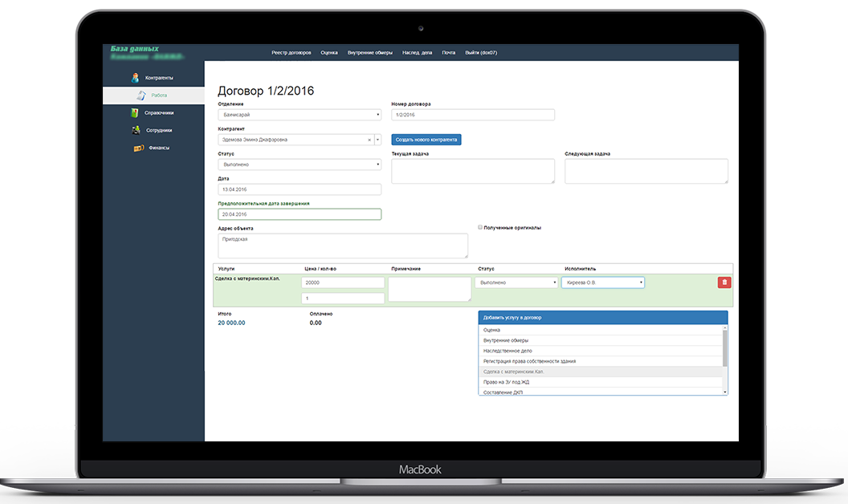Open Реестр договоров in top menu
The height and width of the screenshot is (504, 848).
click(291, 52)
